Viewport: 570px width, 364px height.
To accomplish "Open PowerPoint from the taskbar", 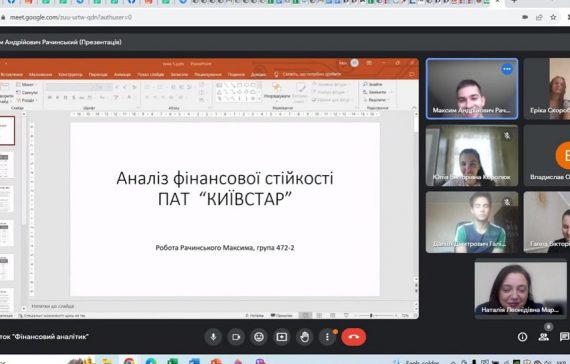I will click(x=216, y=361).
